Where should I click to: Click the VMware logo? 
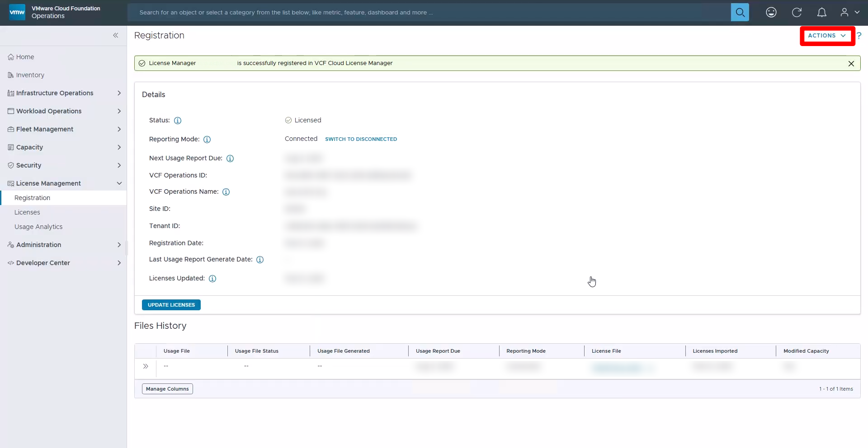coord(17,12)
